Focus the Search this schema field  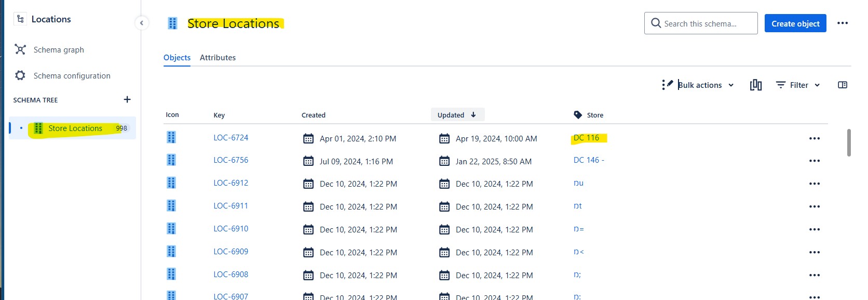[x=701, y=23]
